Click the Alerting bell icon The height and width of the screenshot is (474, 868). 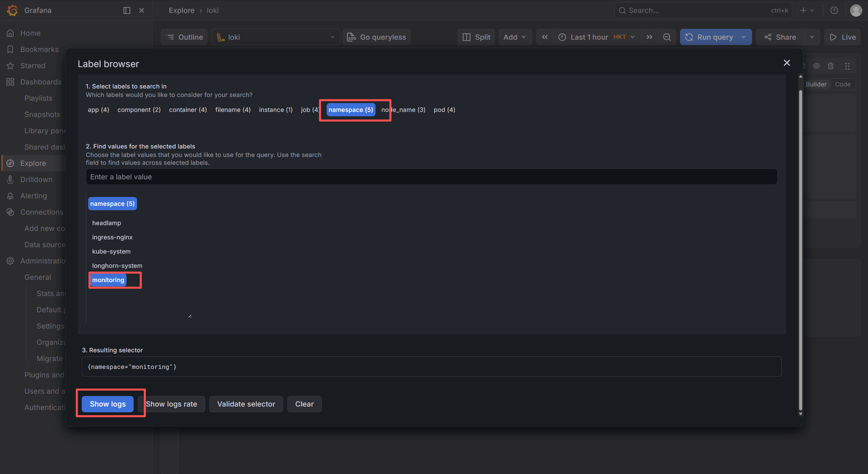[11, 196]
